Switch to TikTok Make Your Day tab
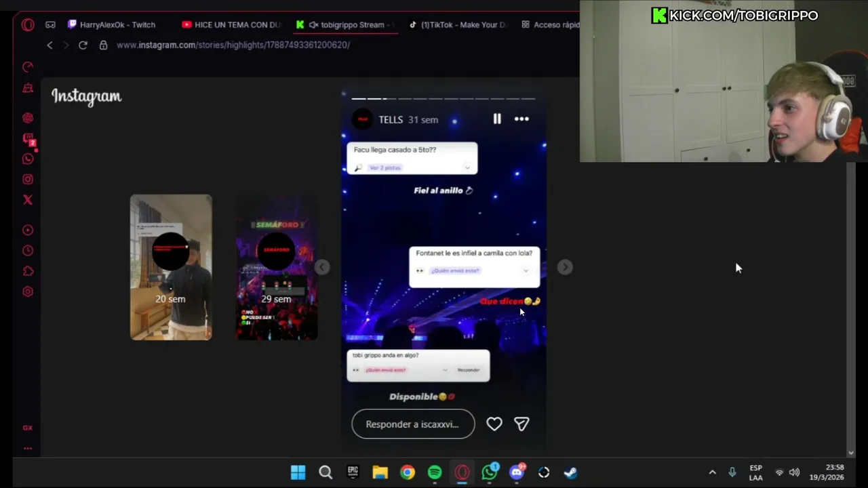The height and width of the screenshot is (488, 868). 459,24
